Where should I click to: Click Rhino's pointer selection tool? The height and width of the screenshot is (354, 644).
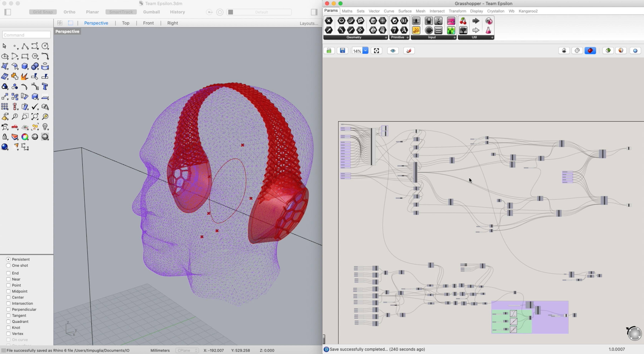pyautogui.click(x=4, y=46)
